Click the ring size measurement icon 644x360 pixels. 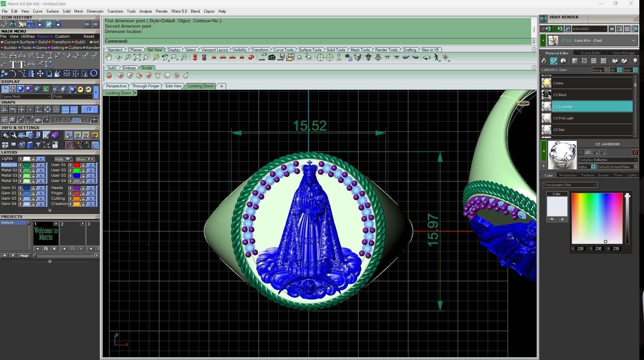click(49, 64)
